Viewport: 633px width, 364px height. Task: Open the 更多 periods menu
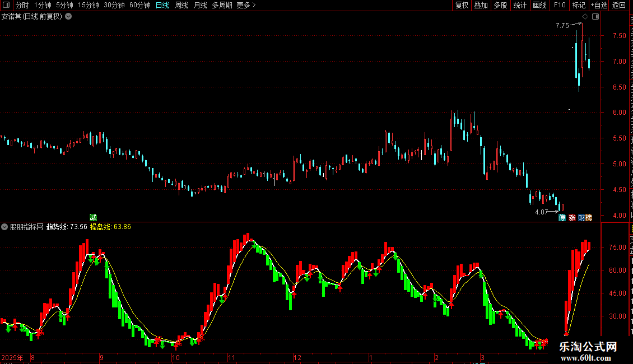point(246,5)
